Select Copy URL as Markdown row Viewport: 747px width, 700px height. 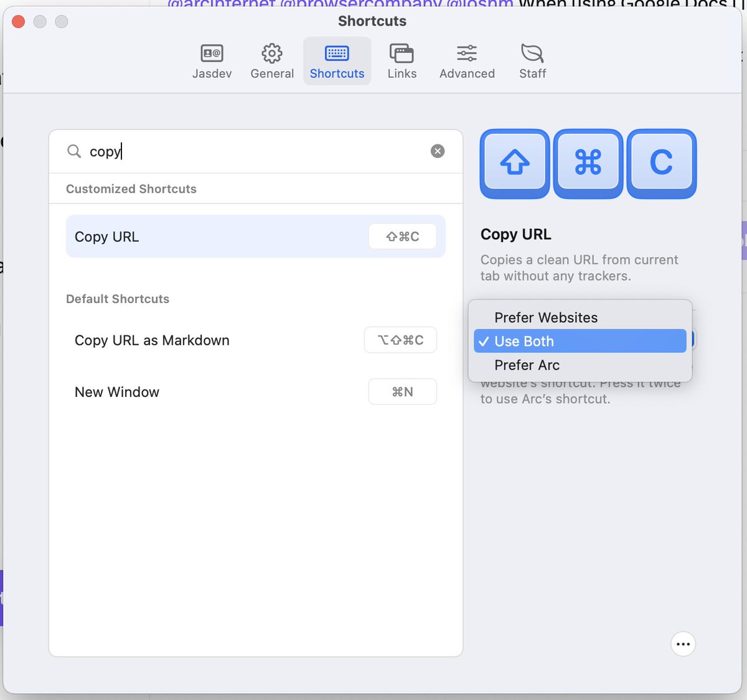[256, 340]
